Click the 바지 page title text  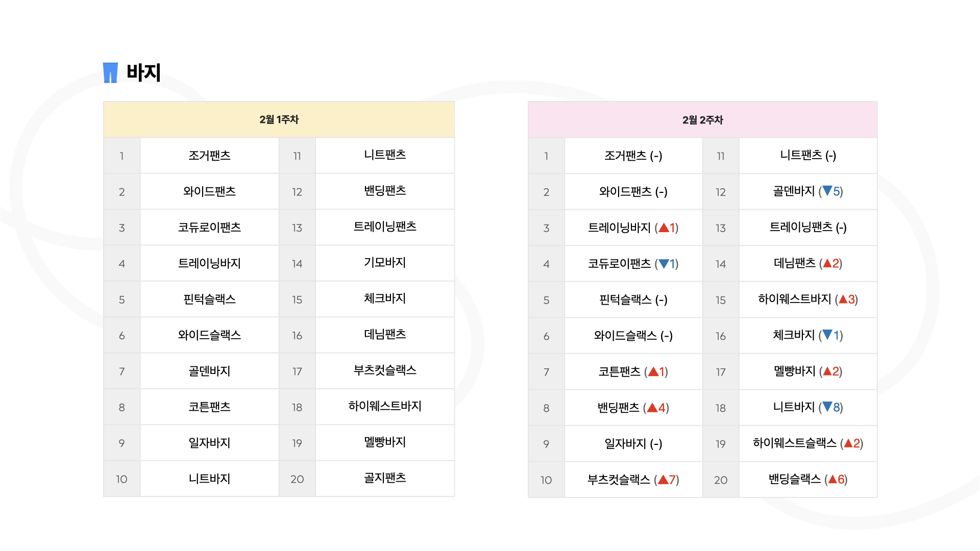pyautogui.click(x=143, y=72)
